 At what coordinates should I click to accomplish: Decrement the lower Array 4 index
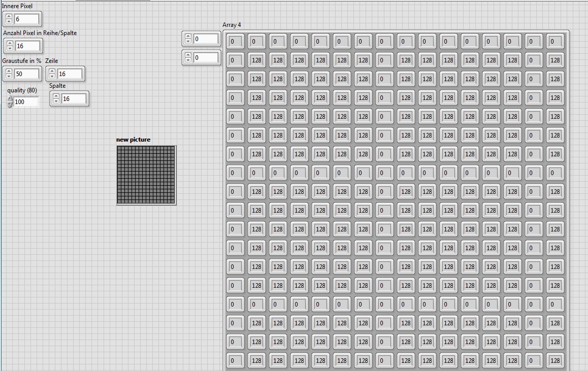tap(188, 60)
